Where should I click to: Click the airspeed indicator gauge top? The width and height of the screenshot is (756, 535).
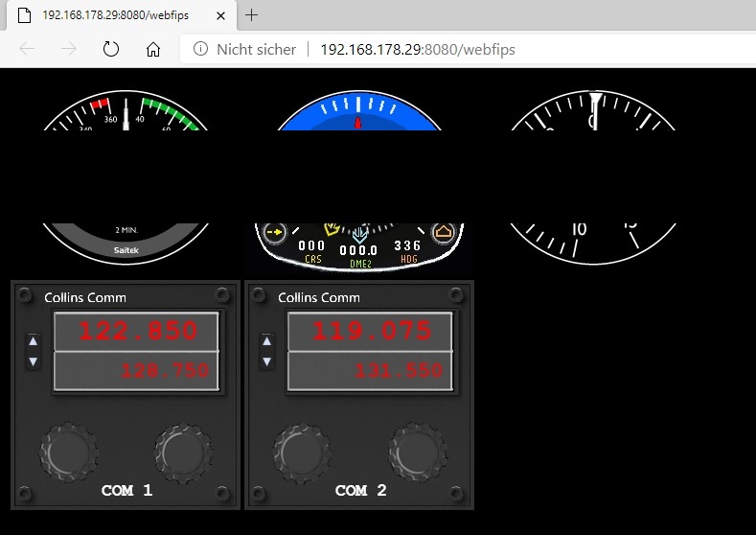126,110
